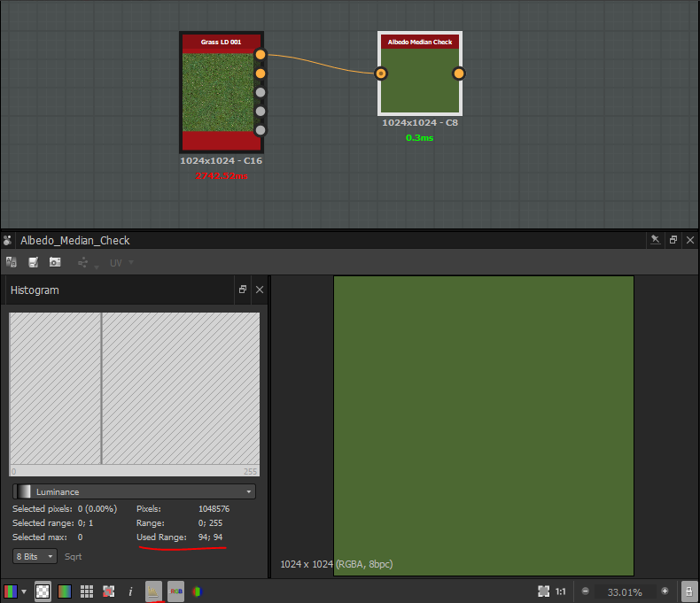The height and width of the screenshot is (603, 700).
Task: Click the image info 'i' icon
Action: pyautogui.click(x=130, y=591)
